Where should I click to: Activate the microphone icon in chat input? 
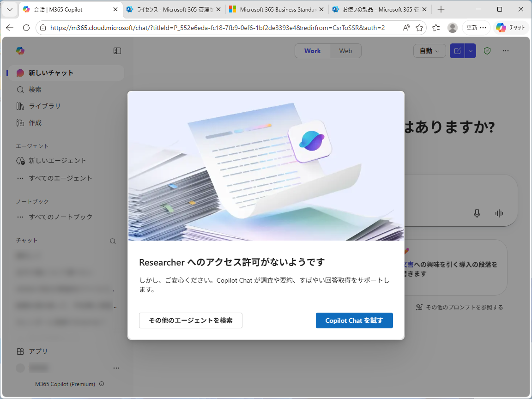tap(477, 213)
